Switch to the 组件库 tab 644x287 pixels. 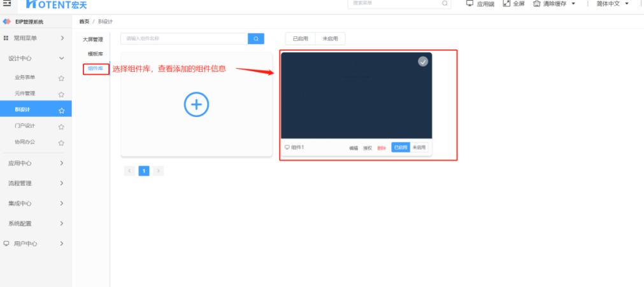click(x=96, y=69)
